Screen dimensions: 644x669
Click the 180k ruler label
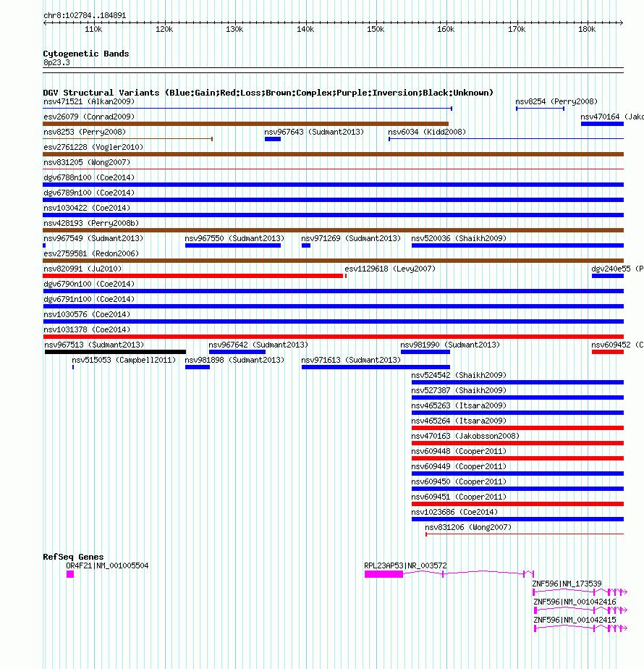(587, 29)
